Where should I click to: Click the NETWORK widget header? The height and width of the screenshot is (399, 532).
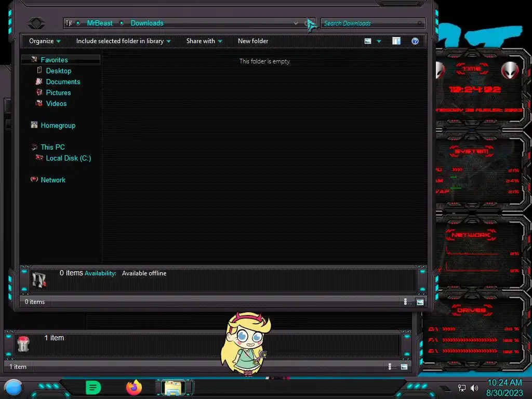471,235
